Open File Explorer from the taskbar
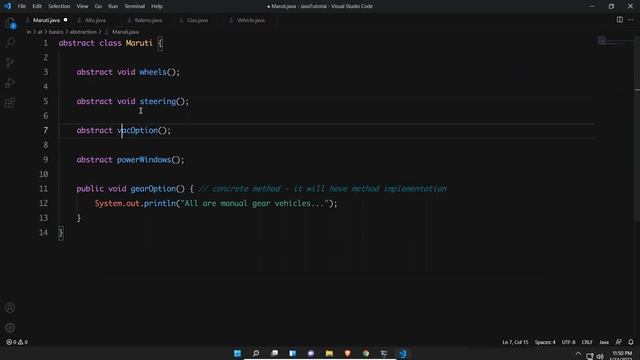This screenshot has width=640, height=360. click(329, 353)
